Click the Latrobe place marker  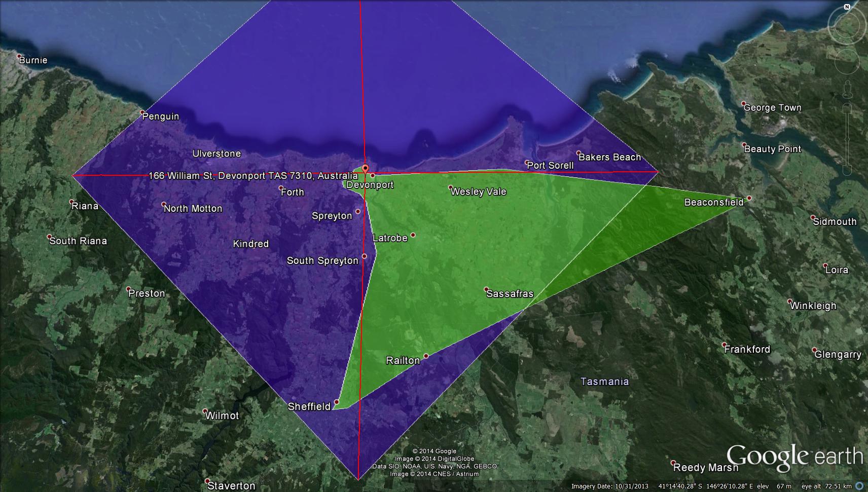(413, 235)
